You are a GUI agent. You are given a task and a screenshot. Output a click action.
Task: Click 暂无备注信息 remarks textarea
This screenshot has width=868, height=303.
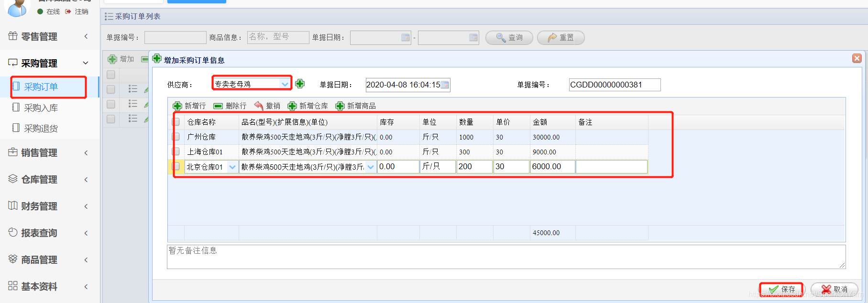pos(506,257)
